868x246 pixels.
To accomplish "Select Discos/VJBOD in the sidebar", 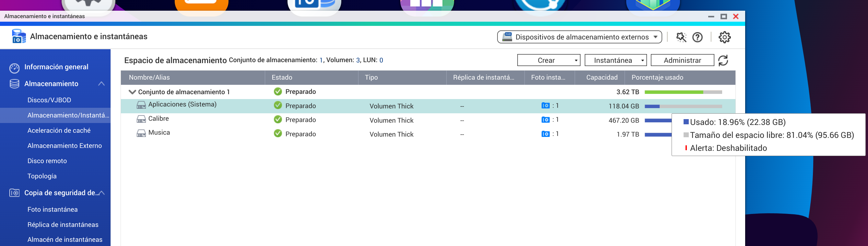I will [49, 100].
